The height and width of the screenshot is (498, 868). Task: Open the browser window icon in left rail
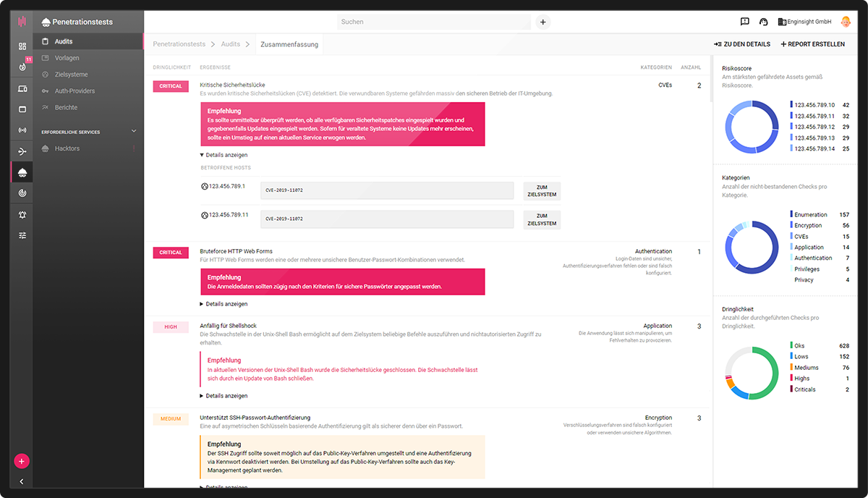click(x=22, y=109)
